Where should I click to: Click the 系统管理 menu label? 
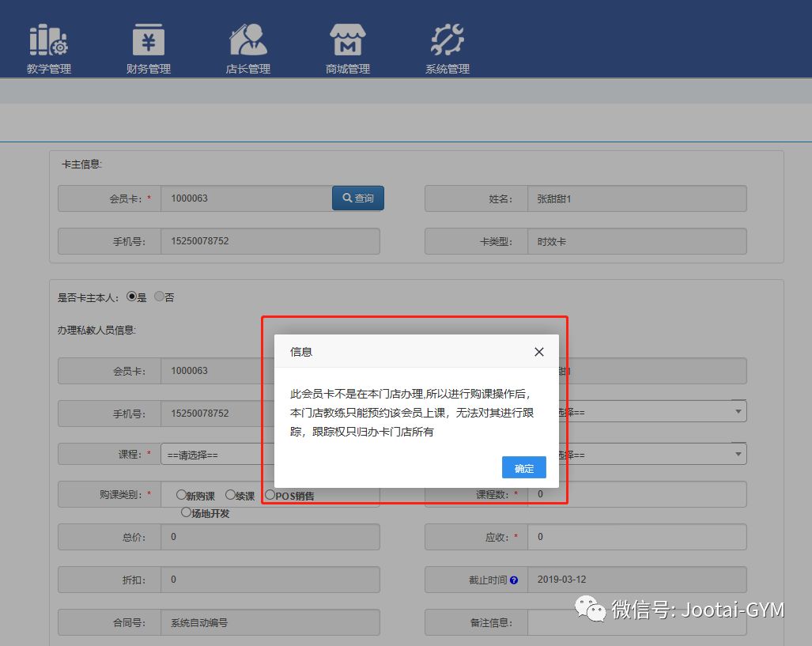pyautogui.click(x=448, y=69)
